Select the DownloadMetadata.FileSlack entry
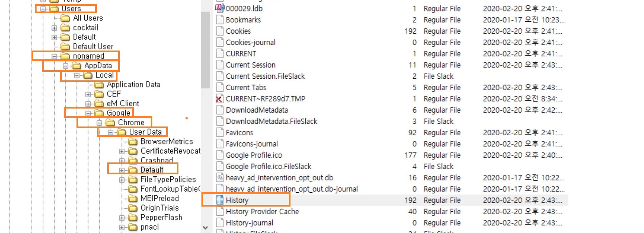644x233 pixels. tap(272, 121)
